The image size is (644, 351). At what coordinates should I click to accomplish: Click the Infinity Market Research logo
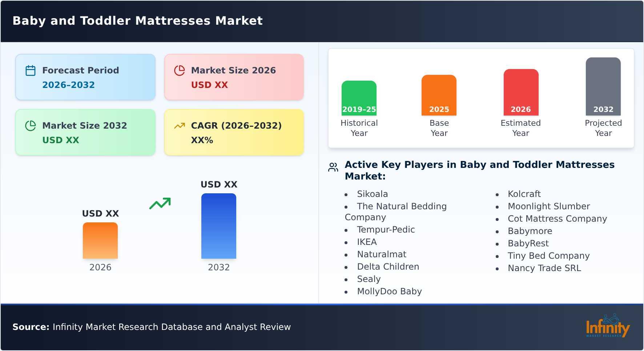coord(608,326)
